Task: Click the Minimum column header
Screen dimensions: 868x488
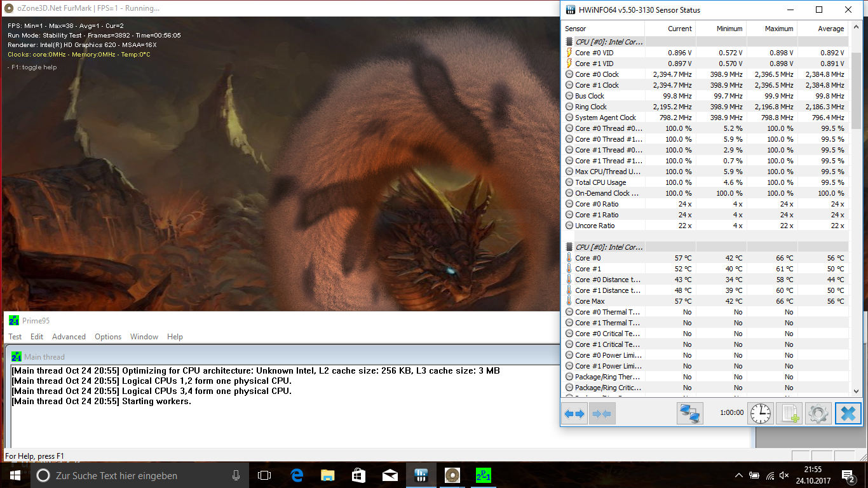Action: click(721, 29)
